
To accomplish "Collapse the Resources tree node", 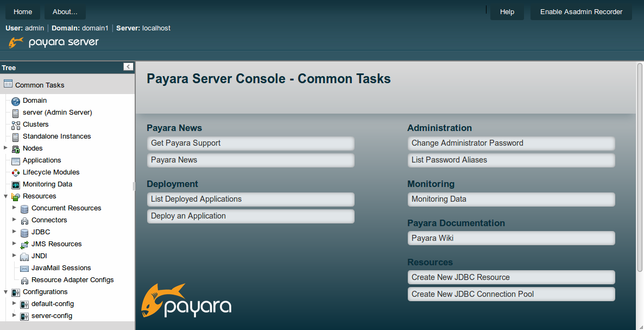I will click(x=5, y=196).
